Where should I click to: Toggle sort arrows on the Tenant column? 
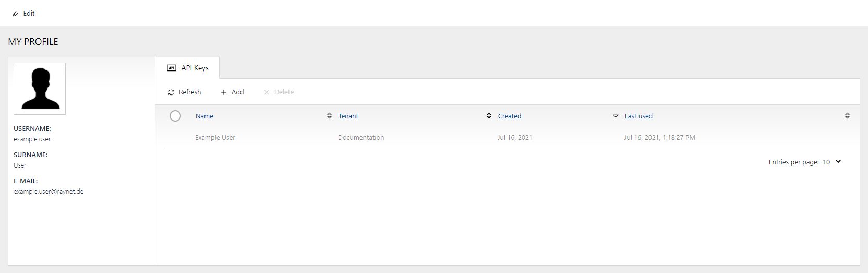click(x=489, y=116)
